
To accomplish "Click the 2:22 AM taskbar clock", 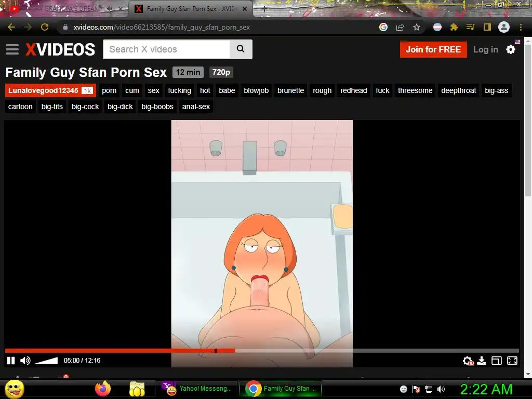I will 486,389.
